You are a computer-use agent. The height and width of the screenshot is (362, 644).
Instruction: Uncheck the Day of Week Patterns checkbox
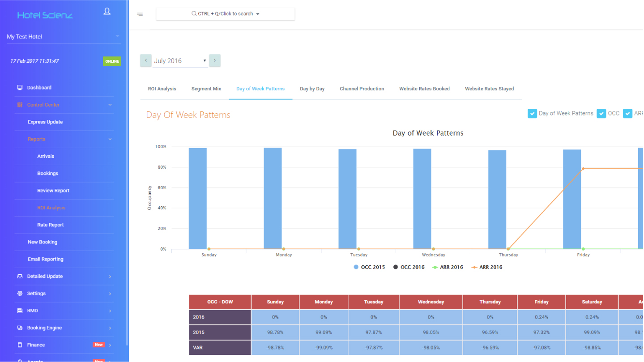click(532, 114)
